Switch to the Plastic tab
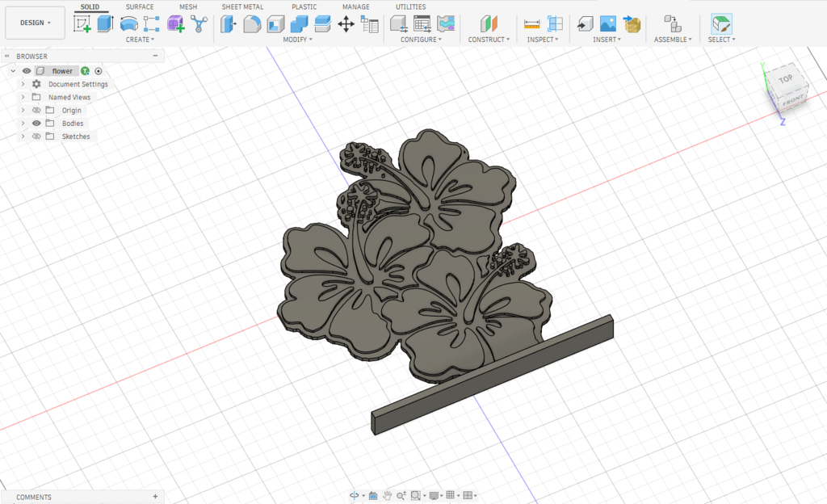 [x=304, y=6]
